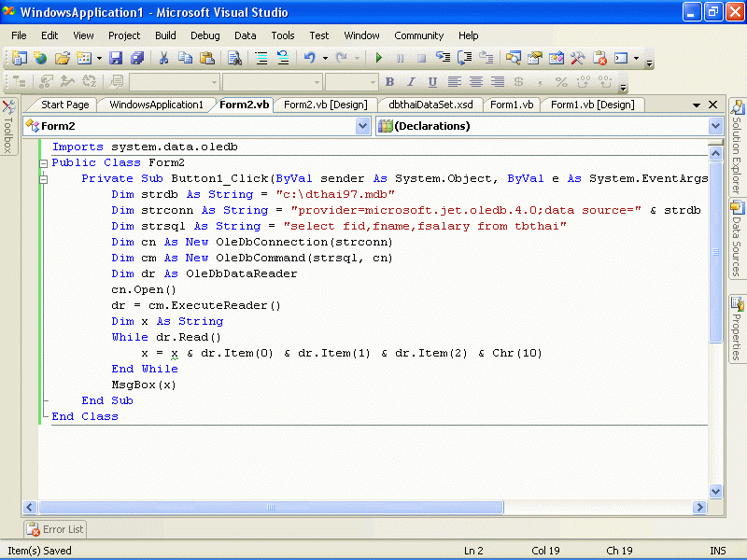The width and height of the screenshot is (747, 560).
Task: Click the Undo arrow icon
Action: pyautogui.click(x=309, y=58)
